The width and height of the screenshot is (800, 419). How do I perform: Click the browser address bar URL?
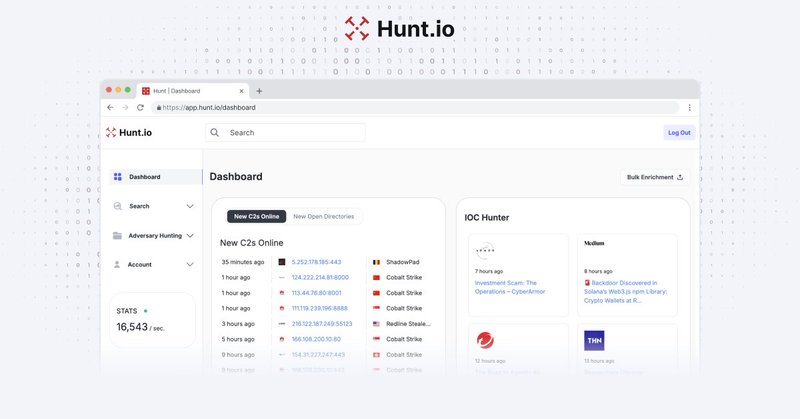click(x=209, y=108)
